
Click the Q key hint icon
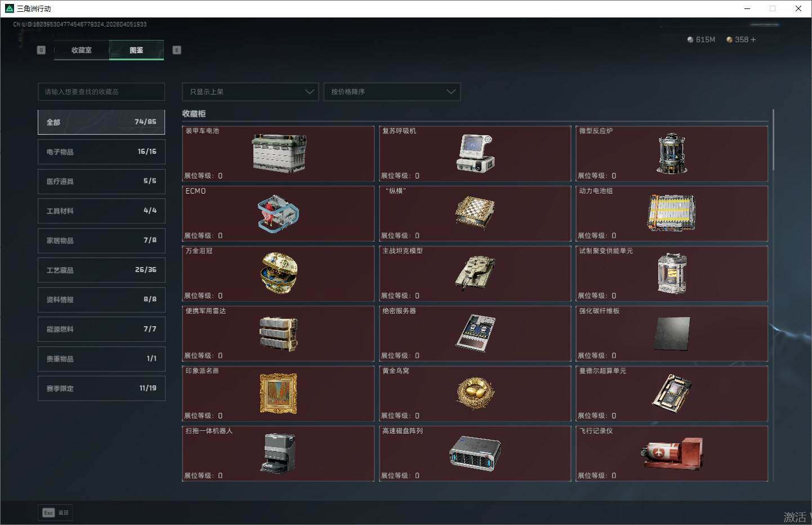tap(41, 50)
